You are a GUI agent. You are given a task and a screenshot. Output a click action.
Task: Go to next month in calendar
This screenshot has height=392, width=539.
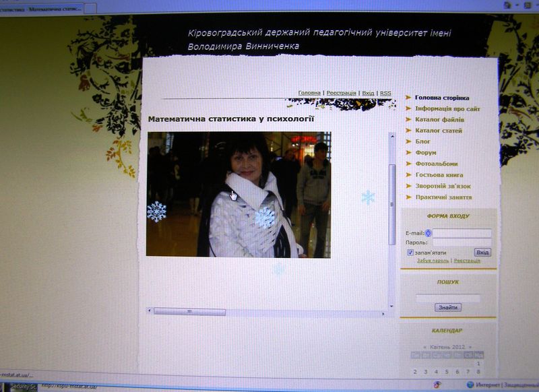coord(470,347)
